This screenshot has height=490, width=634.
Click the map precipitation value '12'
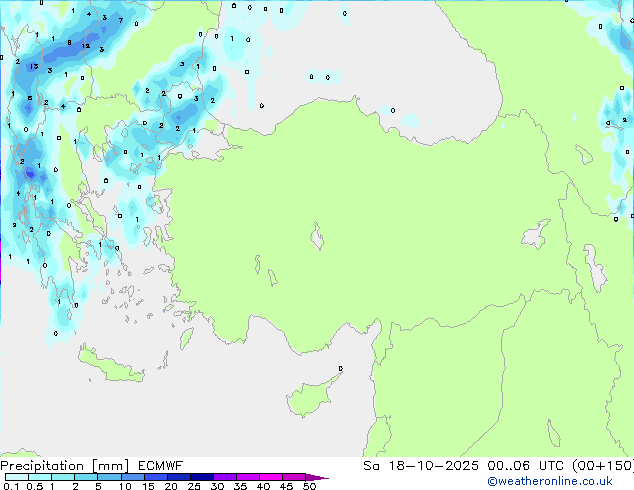[x=86, y=46]
